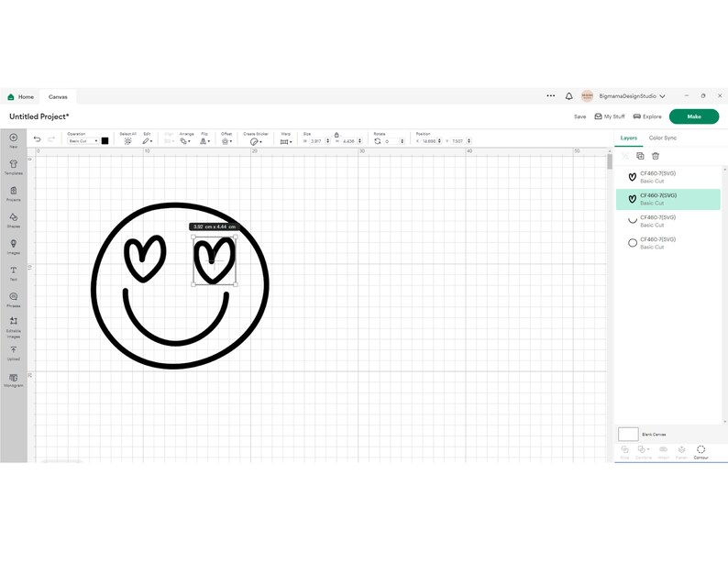The height and width of the screenshot is (585, 728).
Task: Click the X position field
Action: pos(428,141)
